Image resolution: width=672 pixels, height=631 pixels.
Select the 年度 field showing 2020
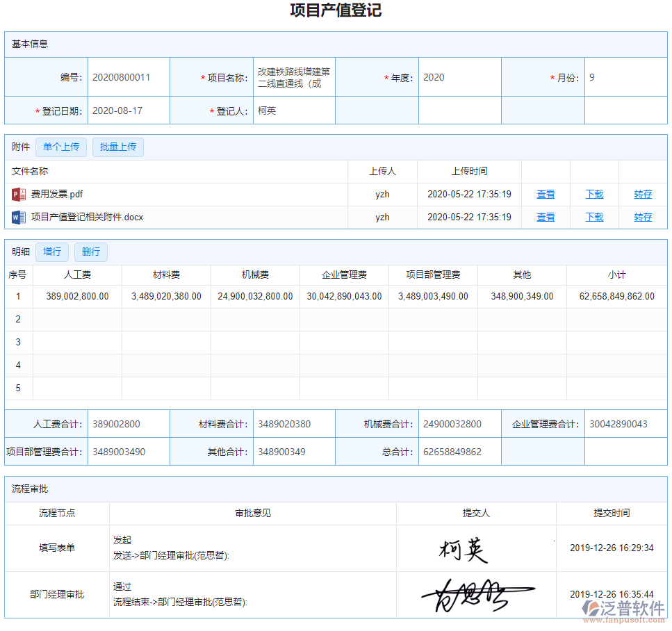(459, 78)
